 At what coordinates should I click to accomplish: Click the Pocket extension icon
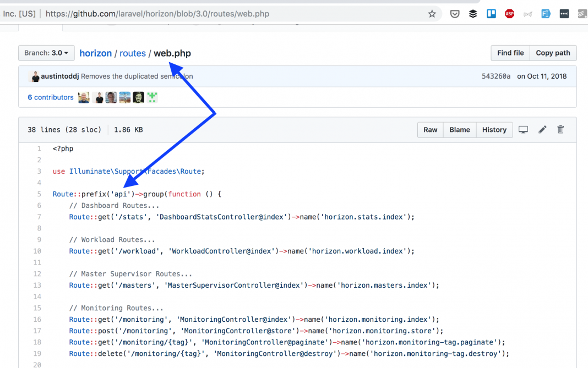point(455,14)
